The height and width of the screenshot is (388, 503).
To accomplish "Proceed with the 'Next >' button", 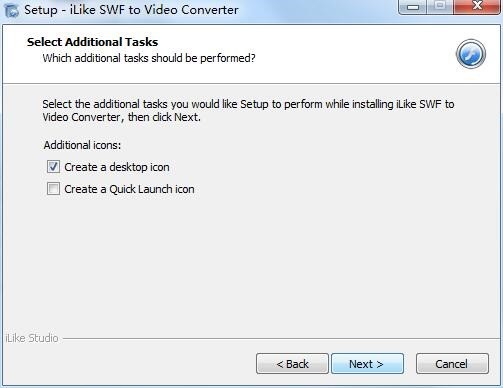I will [x=367, y=364].
